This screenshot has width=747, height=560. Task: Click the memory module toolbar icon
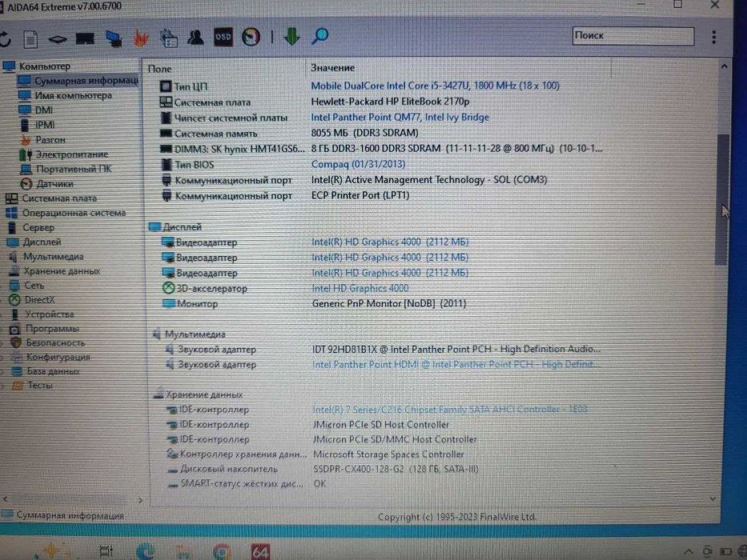point(85,38)
